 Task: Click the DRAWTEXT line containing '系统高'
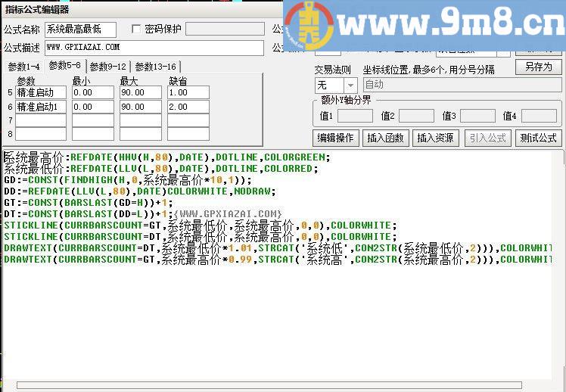[x=278, y=260]
